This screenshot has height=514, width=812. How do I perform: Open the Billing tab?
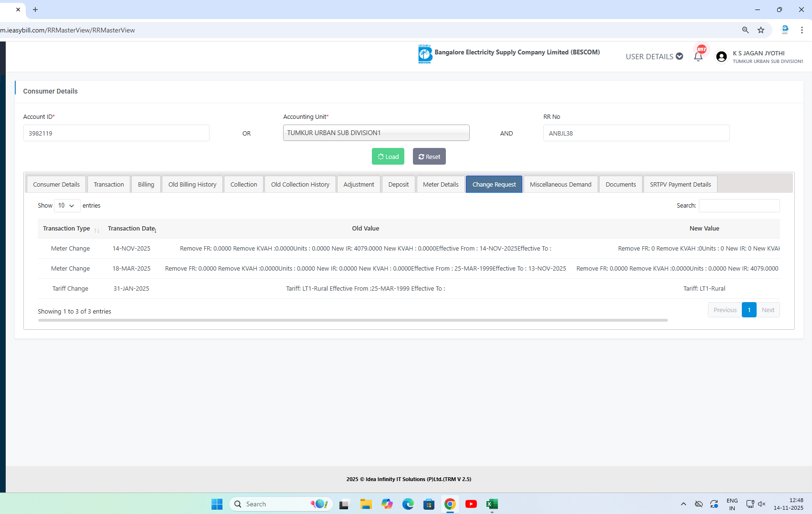coord(146,185)
